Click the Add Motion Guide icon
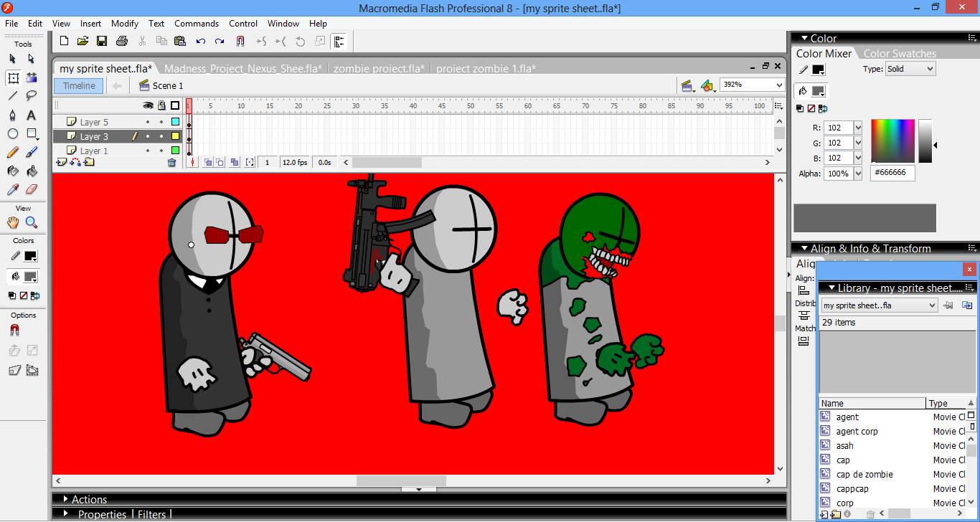980x522 pixels. [75, 163]
